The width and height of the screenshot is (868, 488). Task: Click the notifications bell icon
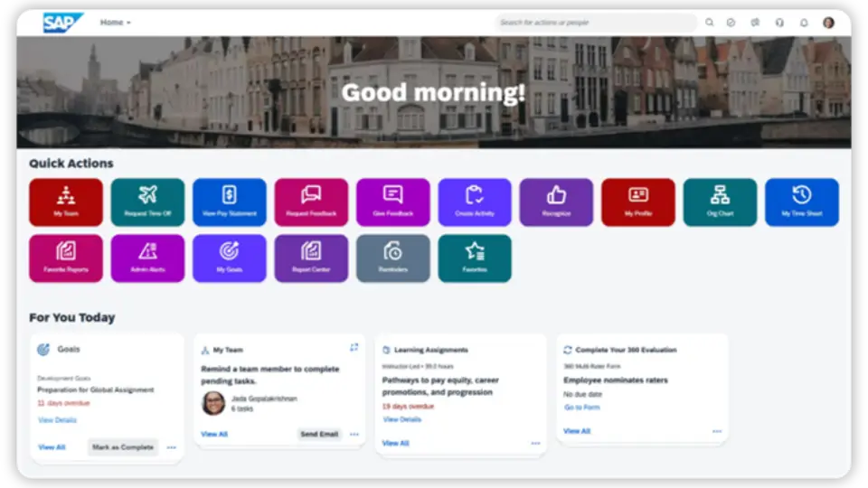(x=803, y=23)
